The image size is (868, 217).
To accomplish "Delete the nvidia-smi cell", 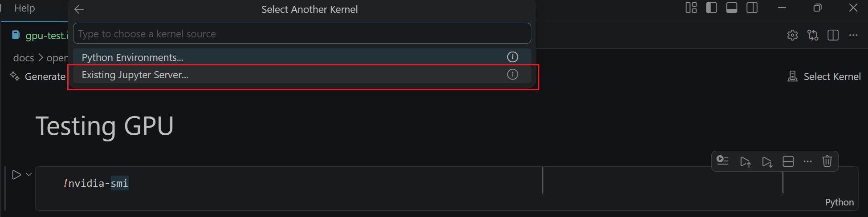I will click(827, 161).
